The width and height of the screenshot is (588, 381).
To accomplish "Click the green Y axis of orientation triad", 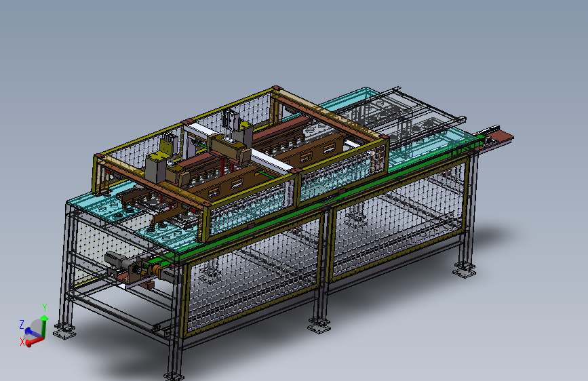I will 44,326.
